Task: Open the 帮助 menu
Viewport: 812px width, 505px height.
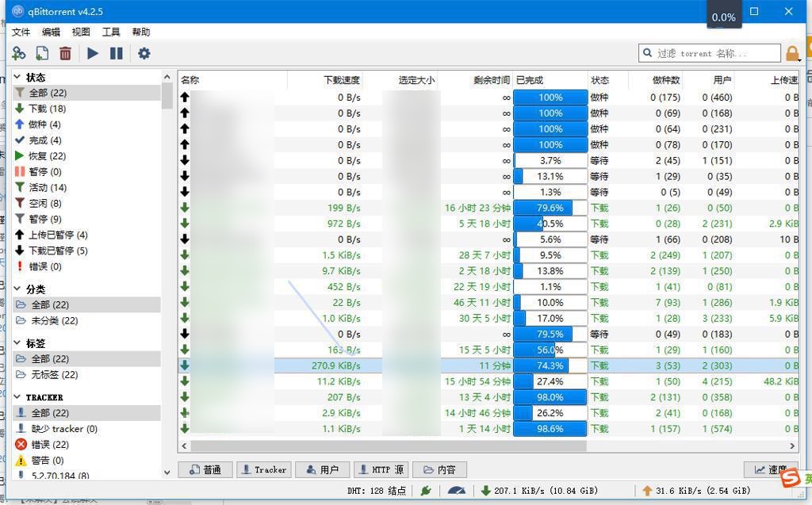Action: [141, 33]
